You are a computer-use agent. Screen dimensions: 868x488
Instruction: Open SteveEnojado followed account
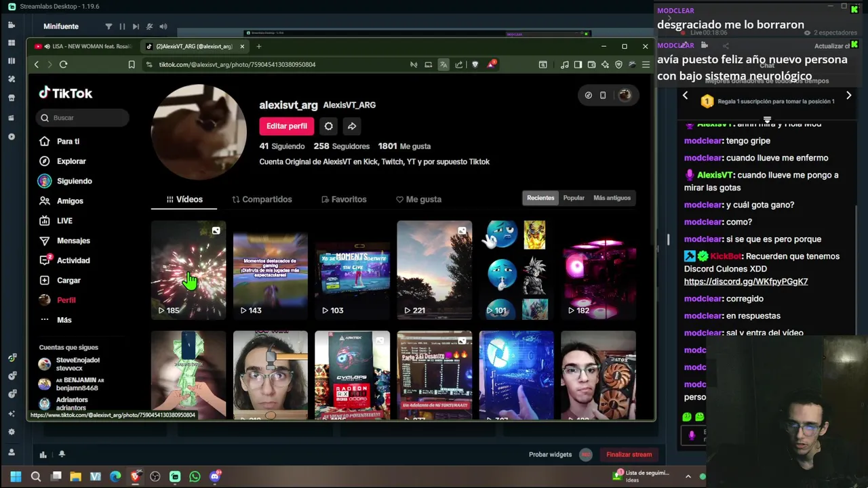[x=70, y=364]
